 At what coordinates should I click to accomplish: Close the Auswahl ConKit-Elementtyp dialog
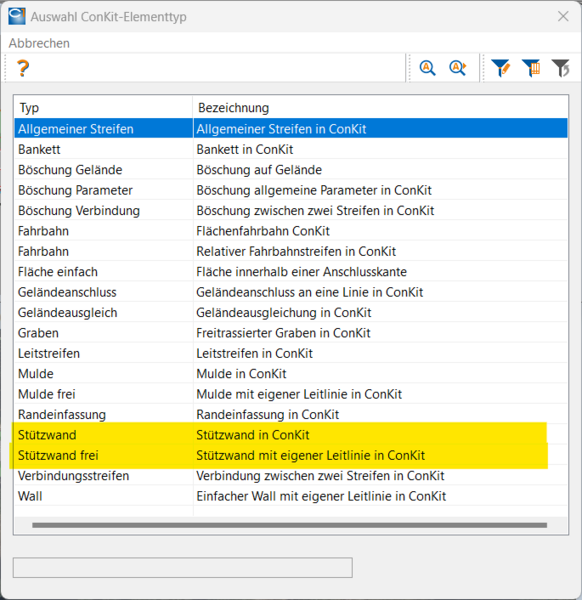[x=563, y=16]
